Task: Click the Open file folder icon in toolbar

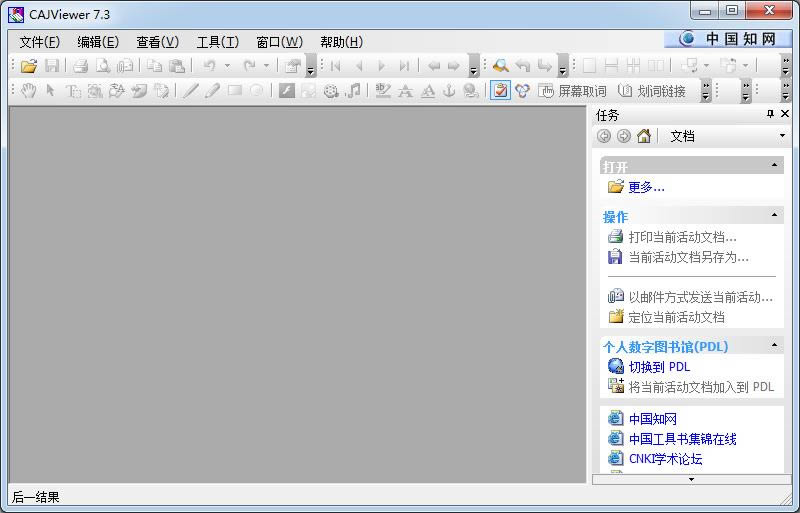Action: point(29,65)
